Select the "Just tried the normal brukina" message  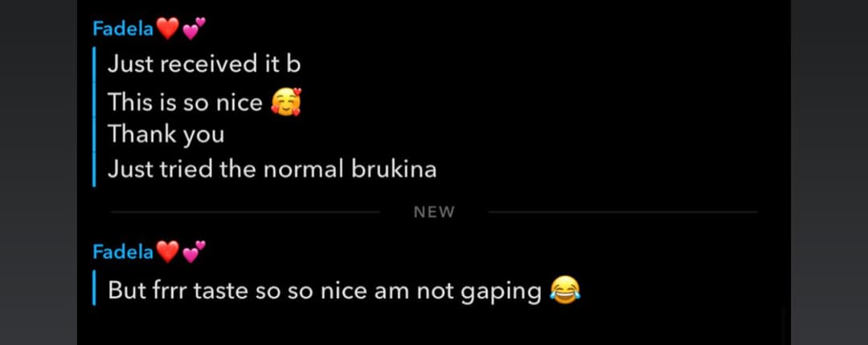272,170
